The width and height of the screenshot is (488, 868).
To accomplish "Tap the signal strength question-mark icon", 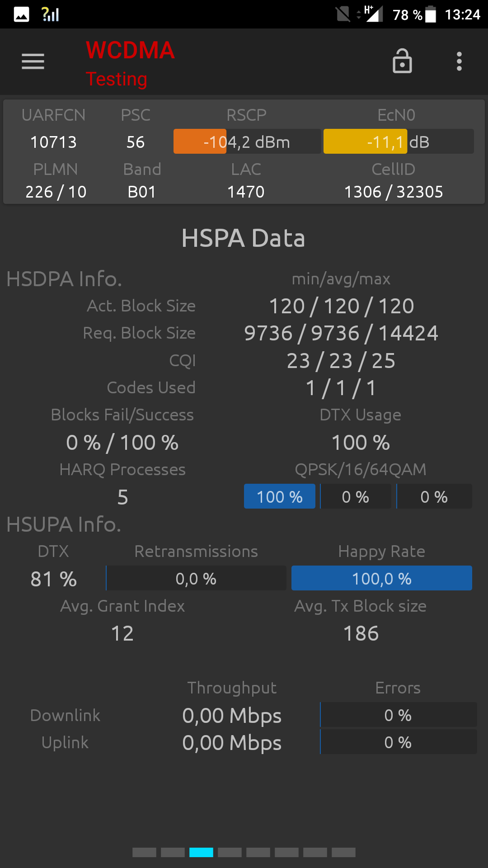I will 50,14.
